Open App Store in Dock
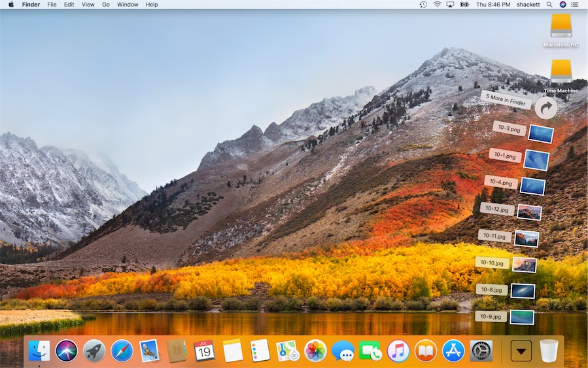 (453, 351)
